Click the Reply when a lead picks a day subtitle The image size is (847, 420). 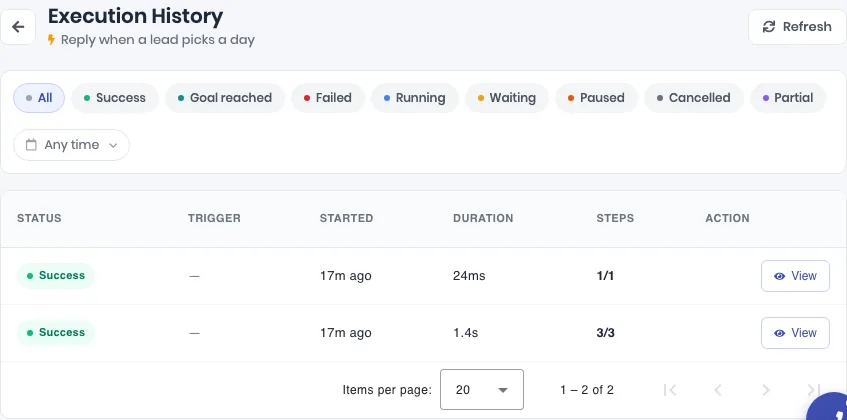pos(158,40)
